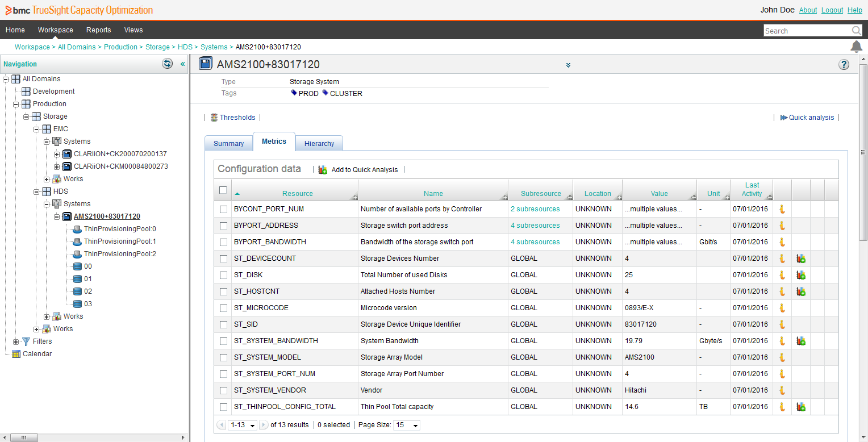Check the ST_DEVICECOUNT row checkbox
The width and height of the screenshot is (868, 442).
[224, 259]
